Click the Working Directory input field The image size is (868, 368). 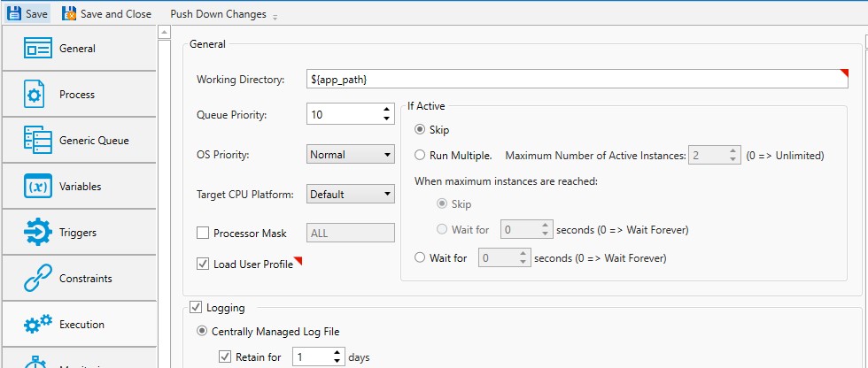[576, 80]
